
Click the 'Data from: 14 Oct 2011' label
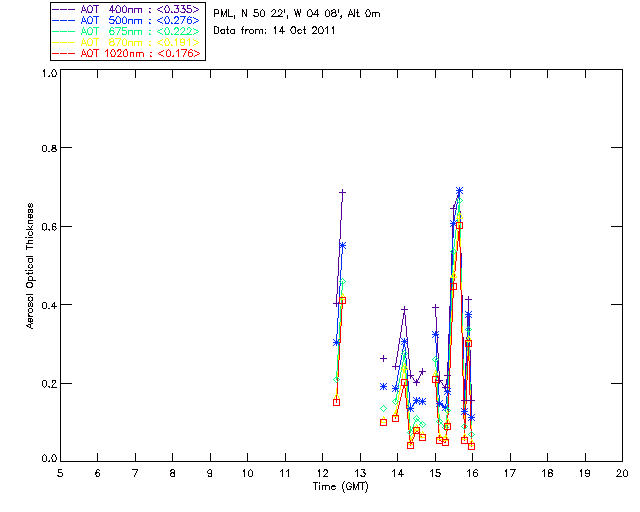pos(274,31)
